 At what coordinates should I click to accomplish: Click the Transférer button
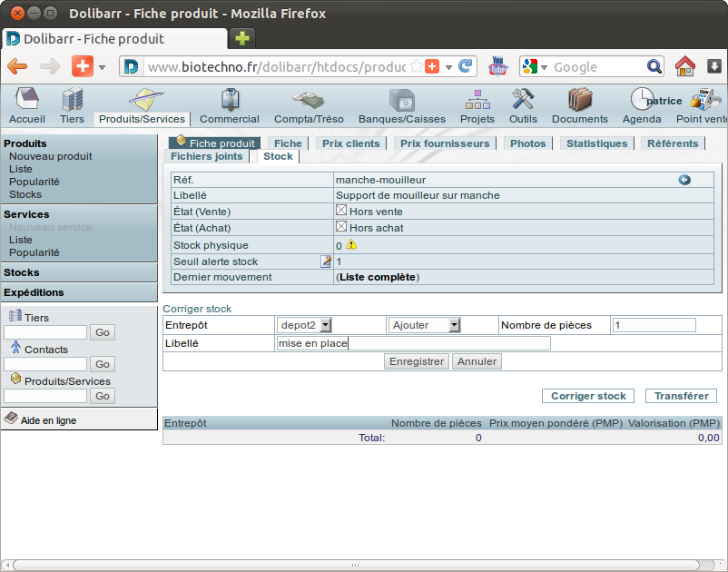(681, 396)
